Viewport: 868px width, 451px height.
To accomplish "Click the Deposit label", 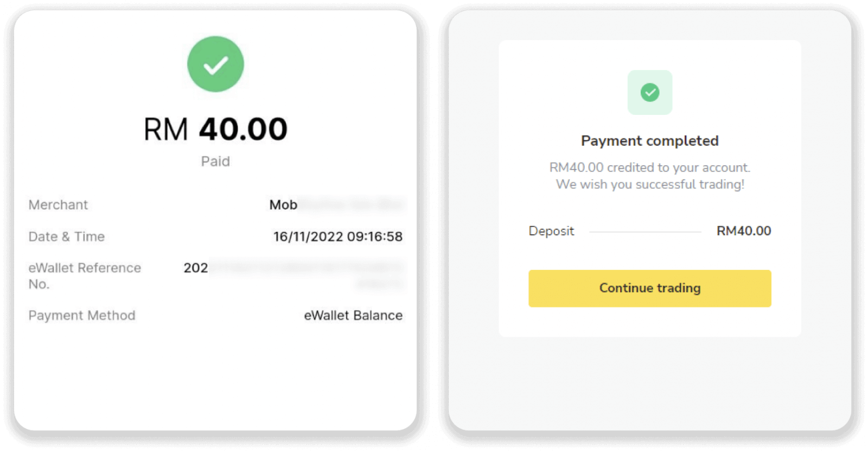I will tap(551, 231).
